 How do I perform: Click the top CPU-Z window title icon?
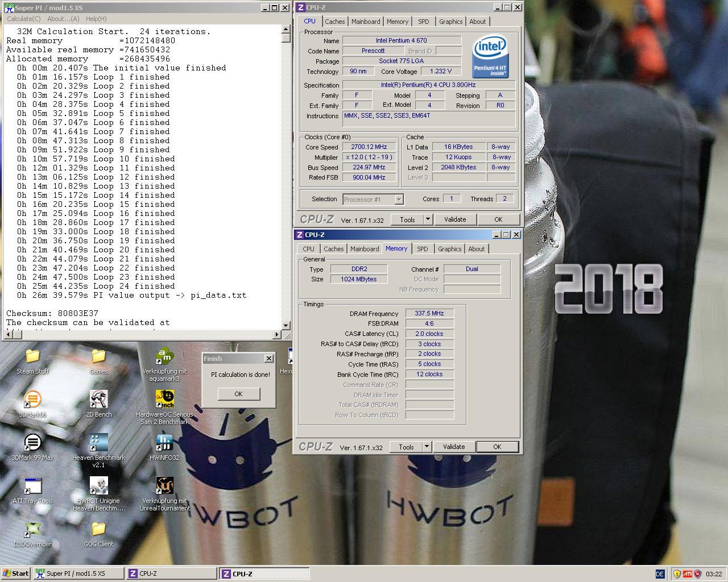[300, 7]
